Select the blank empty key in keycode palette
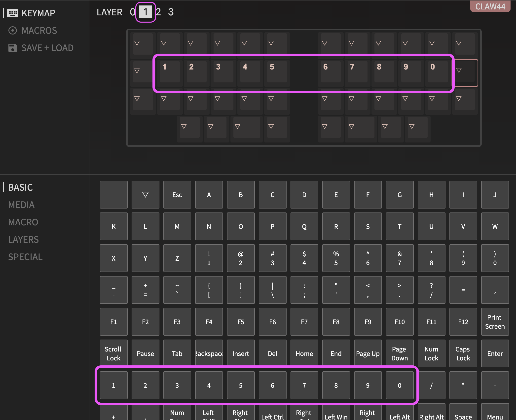Screen dimensions: 516x420 click(x=113, y=195)
